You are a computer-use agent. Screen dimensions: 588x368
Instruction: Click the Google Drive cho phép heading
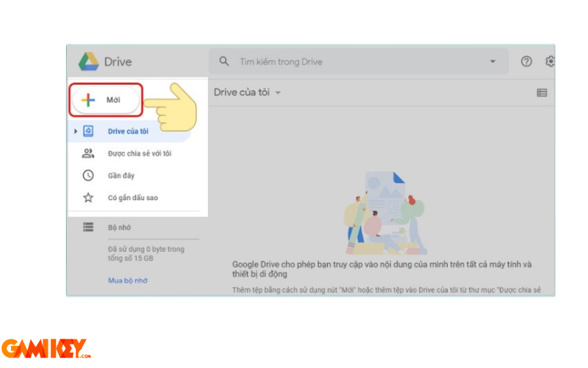coord(381,269)
